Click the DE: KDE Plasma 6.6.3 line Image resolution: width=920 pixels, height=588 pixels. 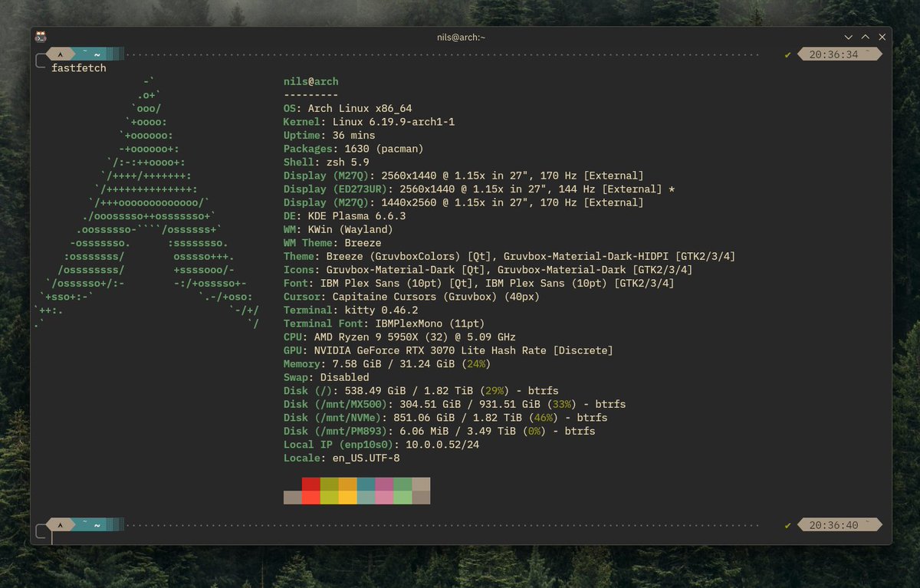[x=344, y=215]
